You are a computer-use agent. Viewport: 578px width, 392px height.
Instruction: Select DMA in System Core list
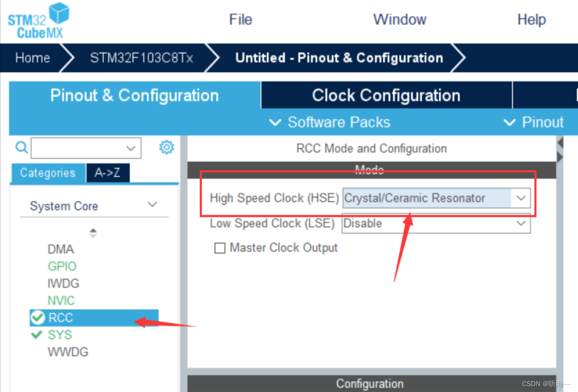(61, 249)
